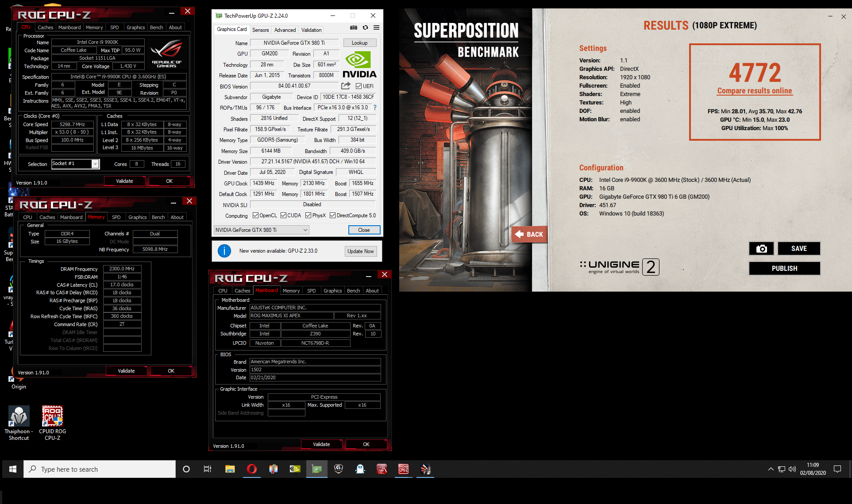852x504 pixels.
Task: Click the Close button in GPU-Z
Action: click(x=364, y=230)
